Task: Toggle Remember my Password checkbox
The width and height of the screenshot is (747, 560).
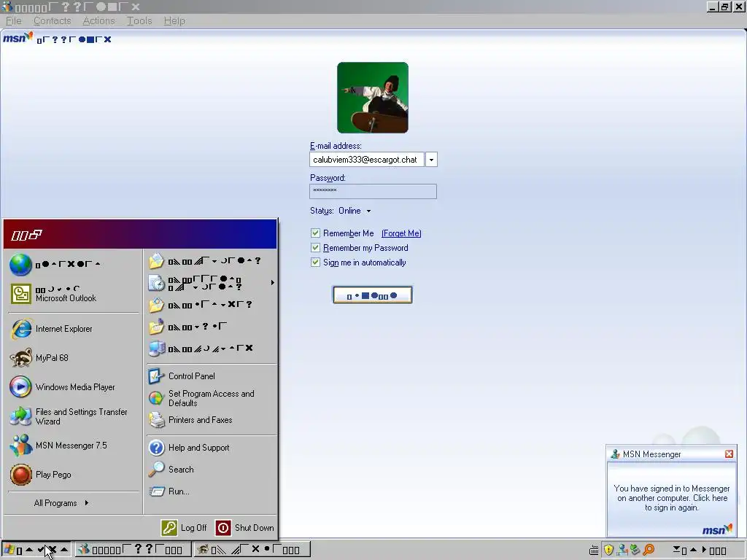Action: [x=315, y=248]
